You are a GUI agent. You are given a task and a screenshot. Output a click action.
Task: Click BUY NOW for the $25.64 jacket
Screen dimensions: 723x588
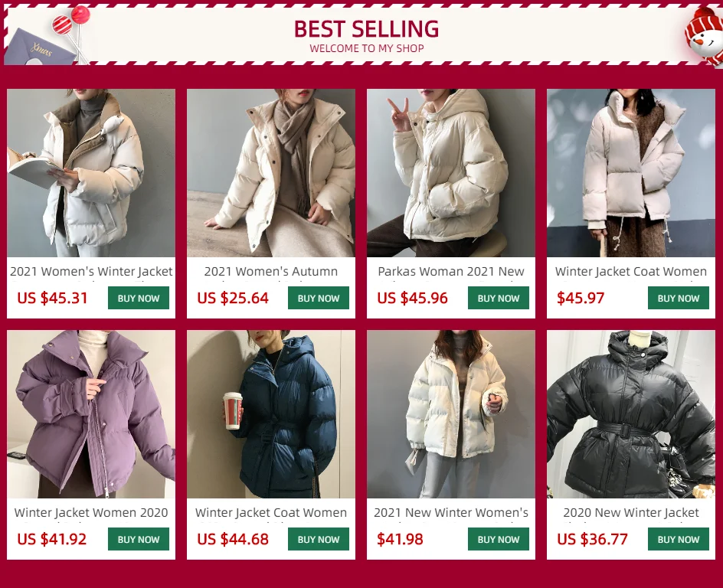[x=318, y=298]
